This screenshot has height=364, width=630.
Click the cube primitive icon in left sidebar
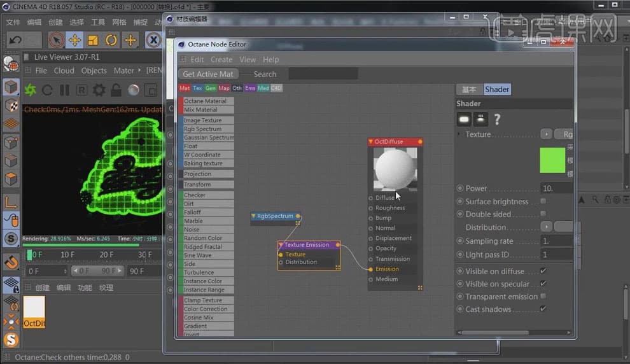click(11, 87)
